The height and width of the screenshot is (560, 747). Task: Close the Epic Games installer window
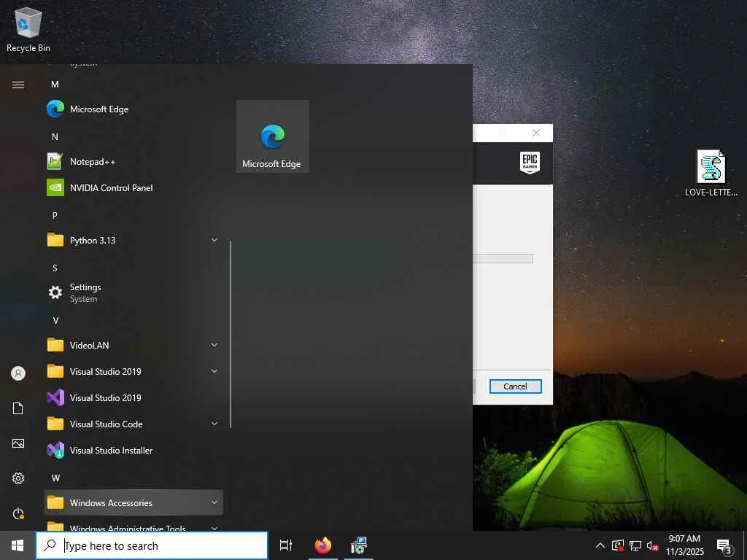[536, 133]
